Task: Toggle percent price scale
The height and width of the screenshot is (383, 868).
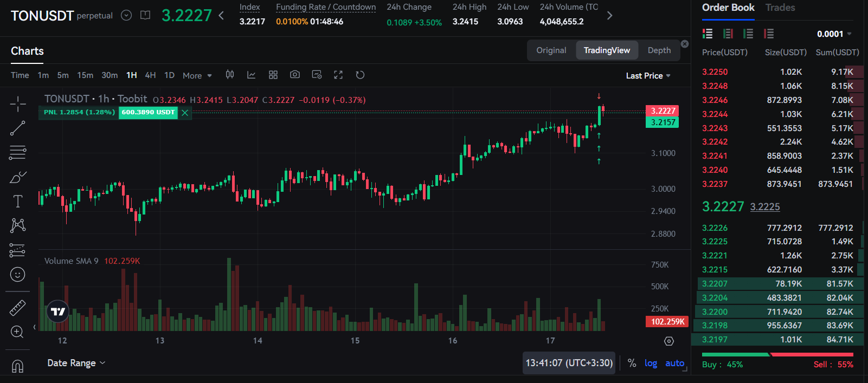Action: (x=632, y=363)
